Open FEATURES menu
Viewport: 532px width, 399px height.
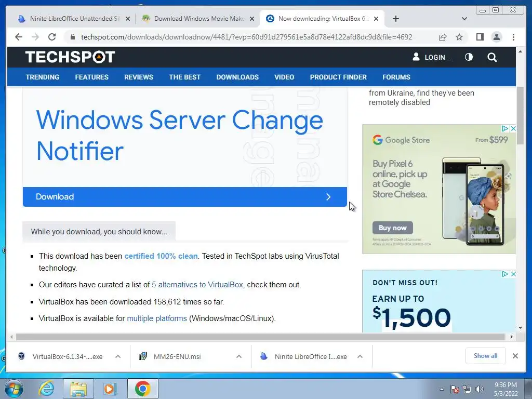point(91,77)
